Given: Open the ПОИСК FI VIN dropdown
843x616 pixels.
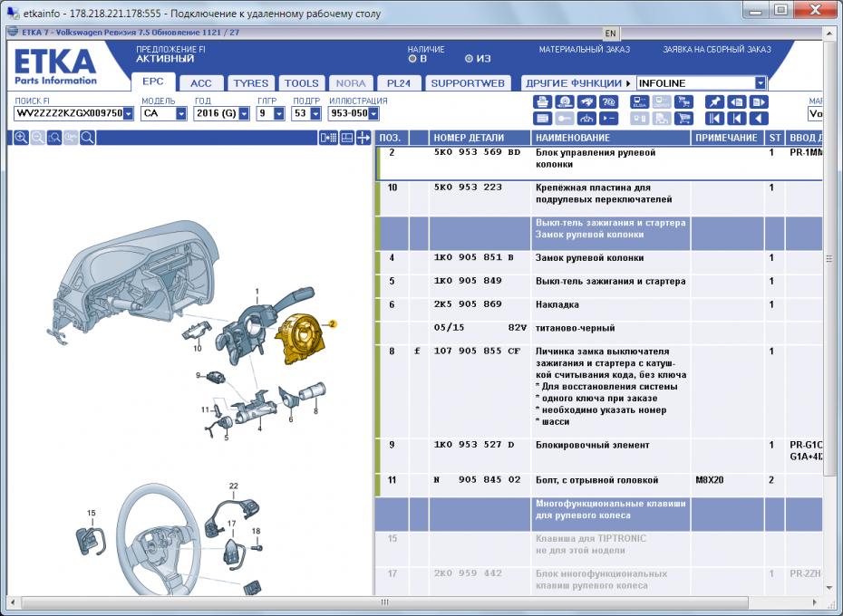Looking at the screenshot, I should point(128,113).
